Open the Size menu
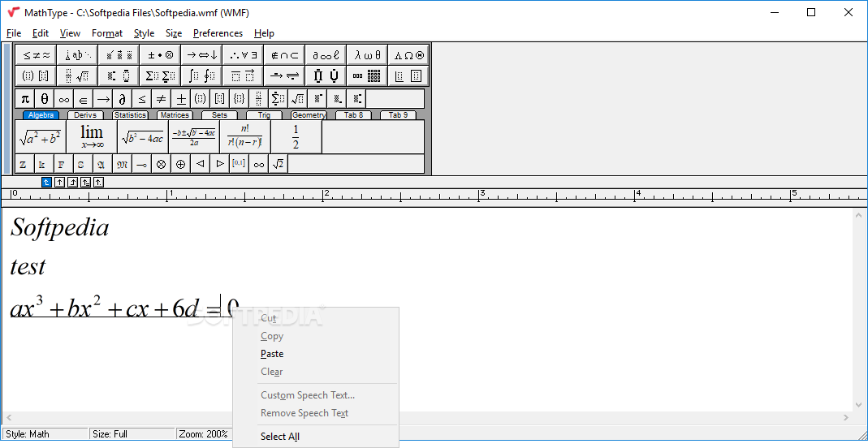This screenshot has height=448, width=868. [x=174, y=33]
